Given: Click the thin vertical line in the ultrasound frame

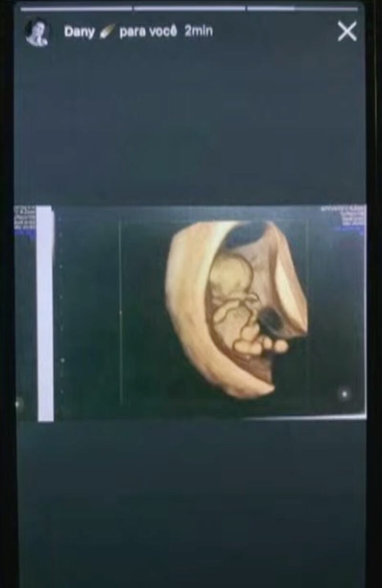Looking at the screenshot, I should (120, 314).
